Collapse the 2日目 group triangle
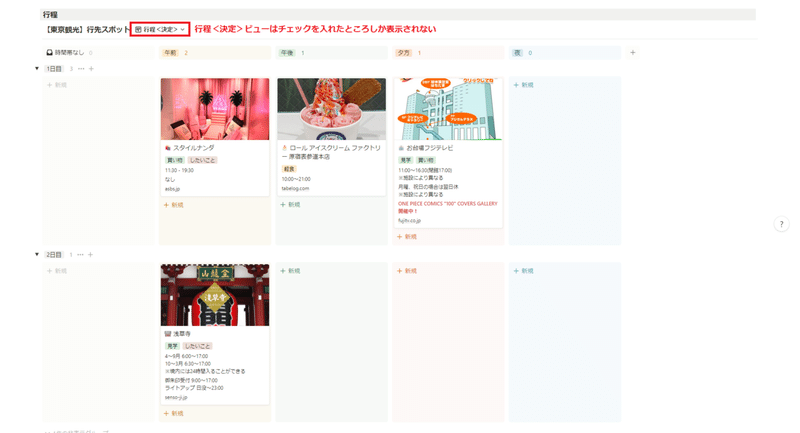This screenshot has width=800, height=433. tap(37, 254)
